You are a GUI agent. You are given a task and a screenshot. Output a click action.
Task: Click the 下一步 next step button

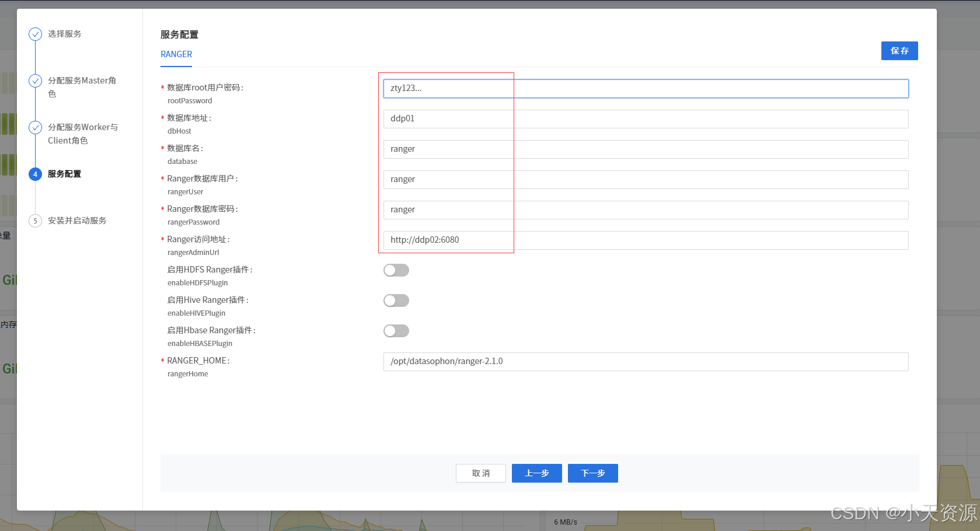pos(592,473)
